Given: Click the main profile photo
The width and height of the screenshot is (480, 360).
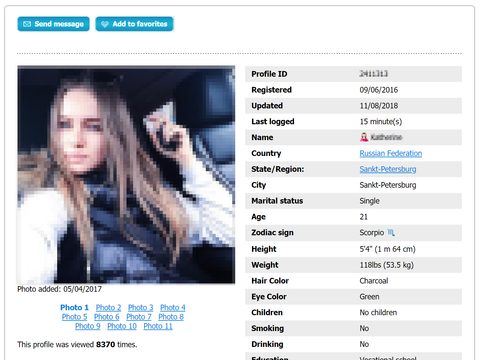Looking at the screenshot, I should (126, 175).
